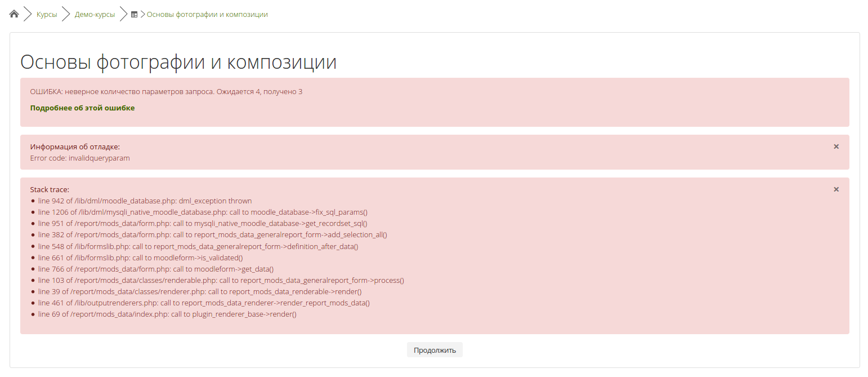Close the Stack trace alert box

pyautogui.click(x=836, y=189)
